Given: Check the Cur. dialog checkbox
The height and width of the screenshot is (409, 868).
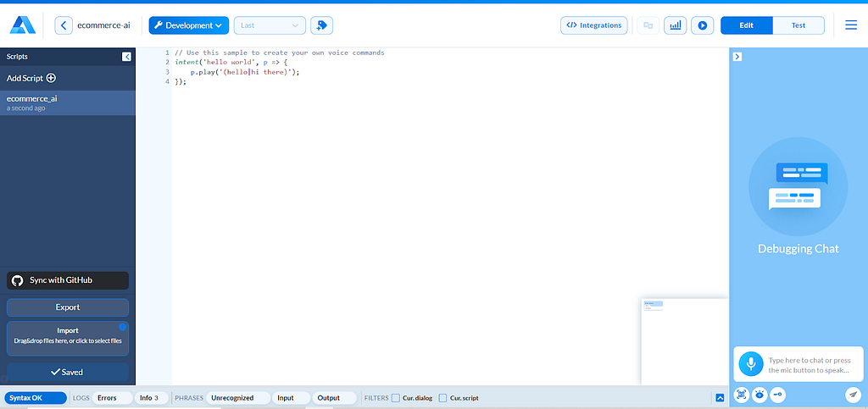Looking at the screenshot, I should tap(395, 398).
